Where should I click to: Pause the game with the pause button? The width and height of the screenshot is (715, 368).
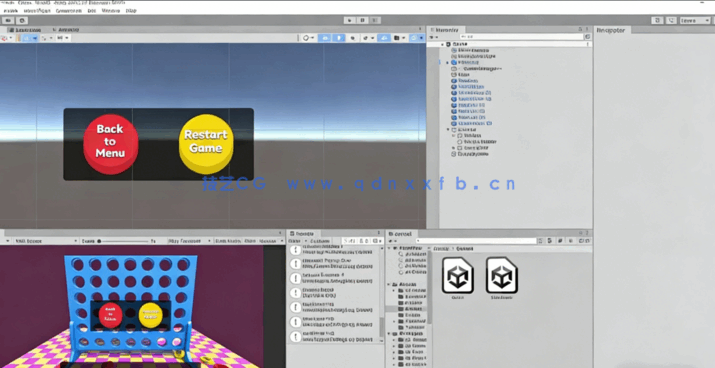point(363,20)
